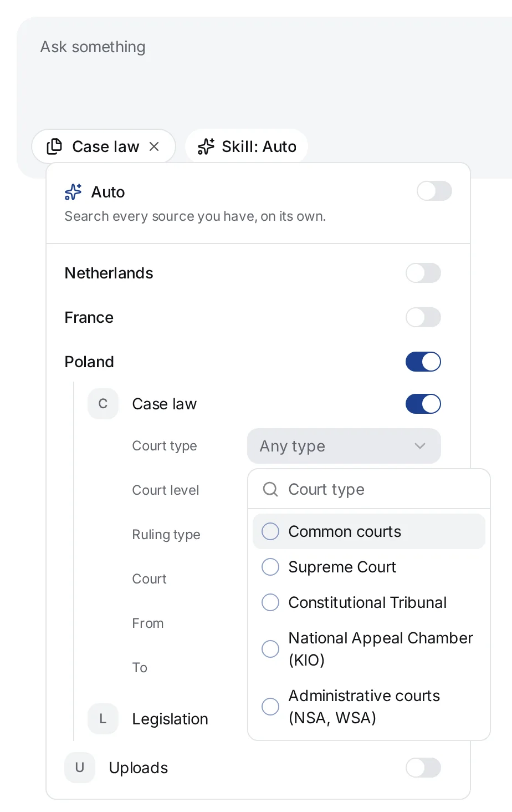Focus the Court type search field
This screenshot has width=512, height=812.
pyautogui.click(x=369, y=489)
